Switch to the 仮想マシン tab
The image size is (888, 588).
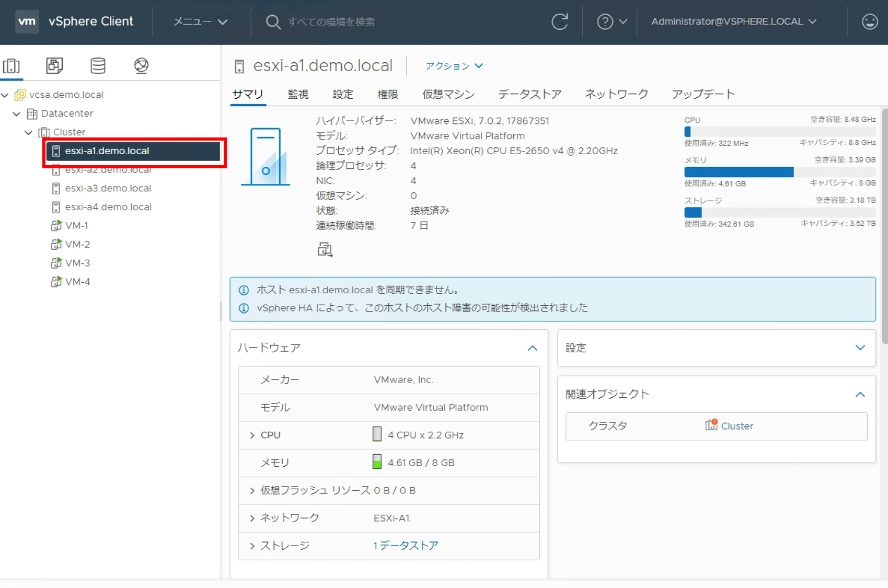click(448, 94)
